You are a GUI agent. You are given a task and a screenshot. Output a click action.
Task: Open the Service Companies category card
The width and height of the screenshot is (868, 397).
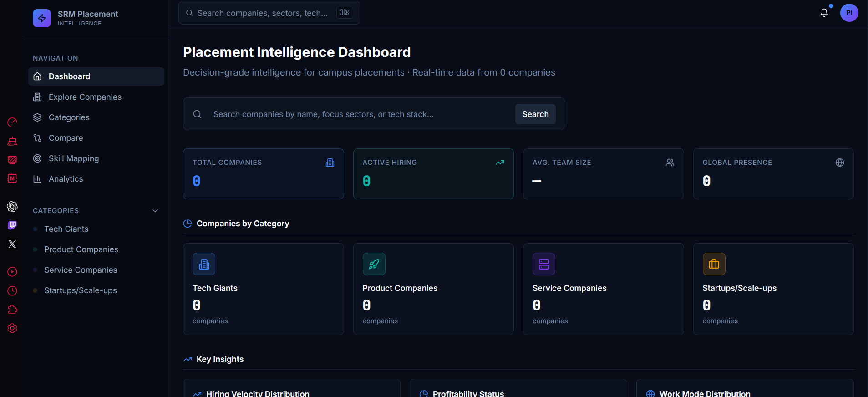[604, 289]
